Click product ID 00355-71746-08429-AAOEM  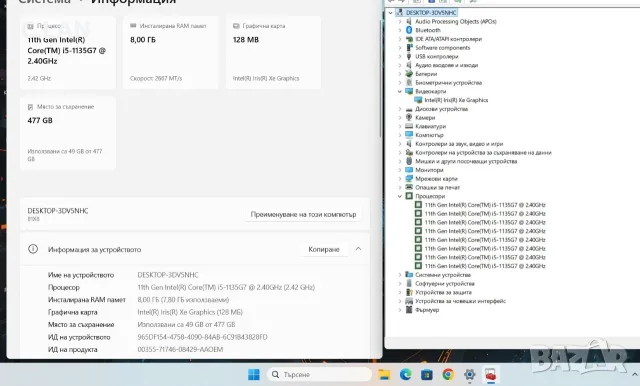[180, 349]
